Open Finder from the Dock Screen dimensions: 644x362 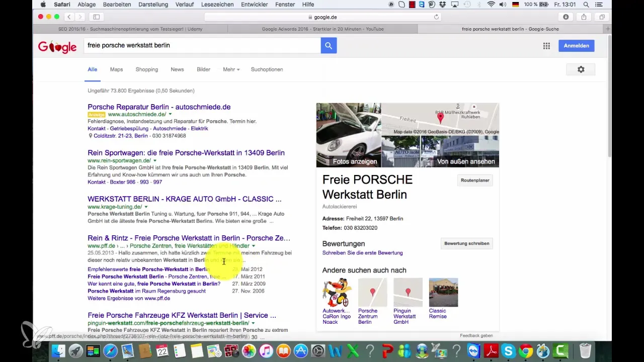(59, 350)
